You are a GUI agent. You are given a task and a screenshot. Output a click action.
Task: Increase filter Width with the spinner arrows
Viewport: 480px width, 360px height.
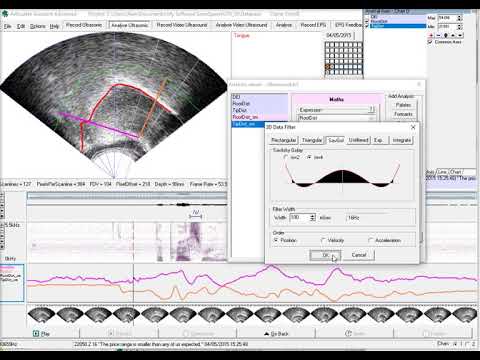[312, 216]
